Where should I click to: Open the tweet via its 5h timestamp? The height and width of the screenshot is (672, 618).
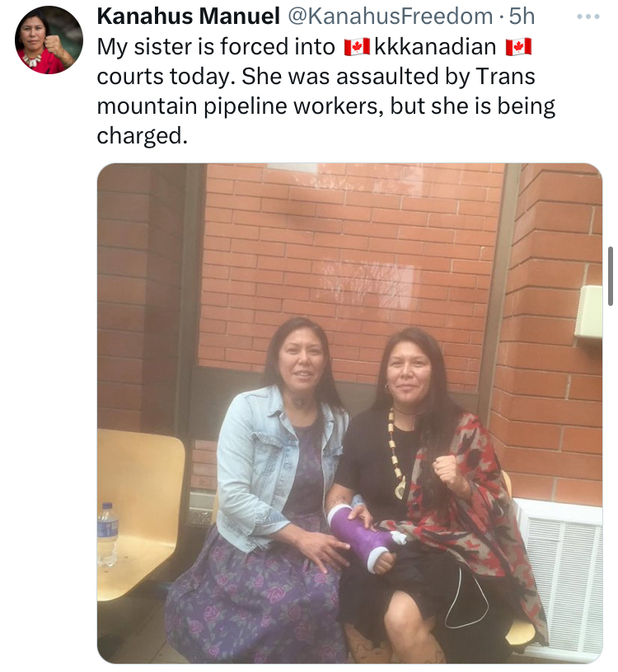[522, 16]
